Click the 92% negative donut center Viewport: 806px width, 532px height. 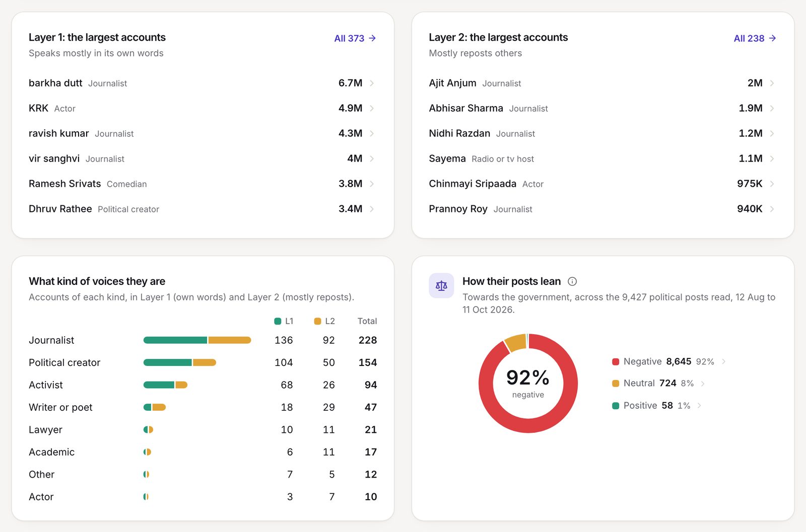[x=528, y=383]
